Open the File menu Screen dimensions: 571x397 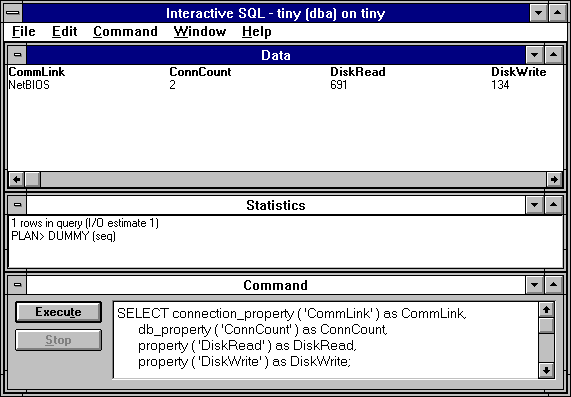coord(24,32)
